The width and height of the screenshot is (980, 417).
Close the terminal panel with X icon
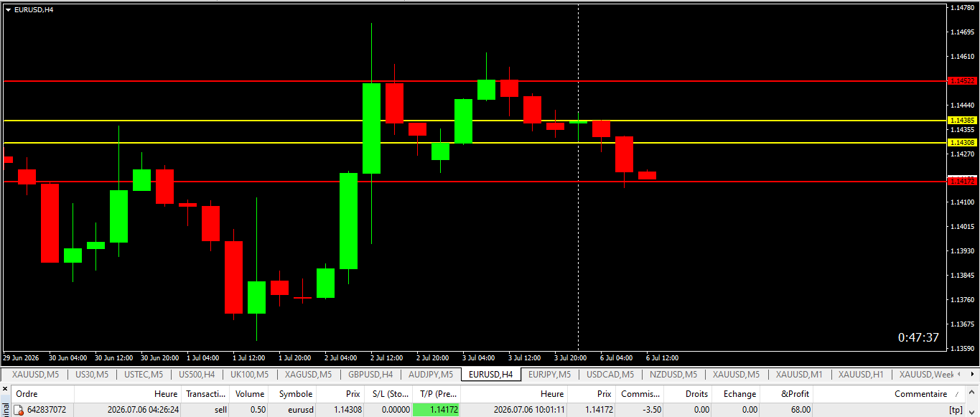pyautogui.click(x=5, y=389)
